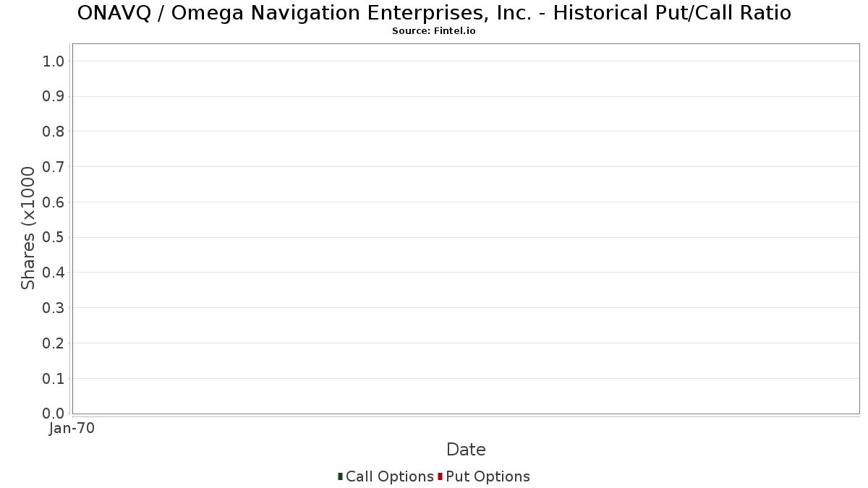
Task: Click the Source: Fintel.io subtitle
Action: click(x=434, y=31)
